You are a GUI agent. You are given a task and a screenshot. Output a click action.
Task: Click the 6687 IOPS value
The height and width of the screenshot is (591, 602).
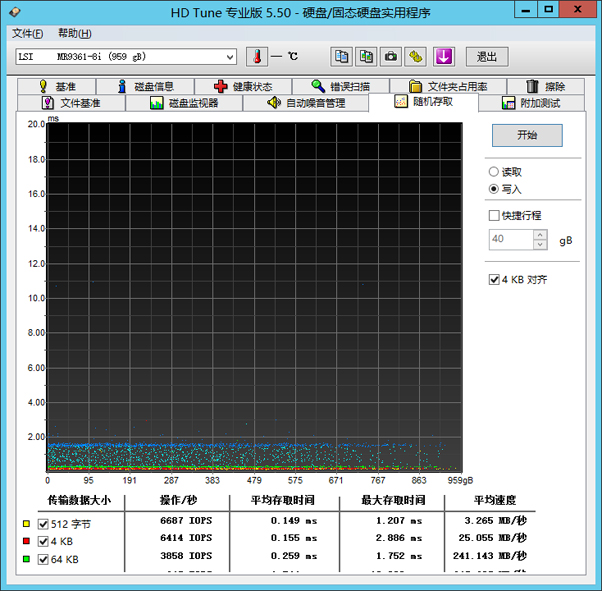tap(186, 521)
